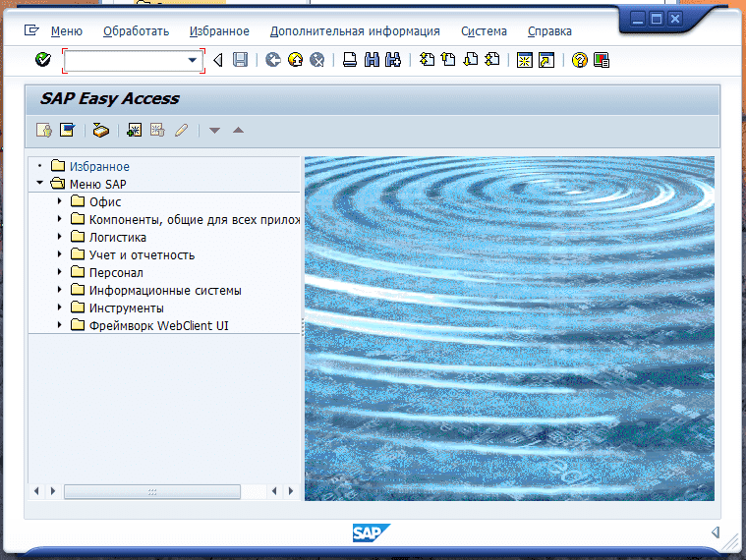Image resolution: width=746 pixels, height=560 pixels.
Task: Click the Change Favorites pencil icon
Action: tap(181, 130)
